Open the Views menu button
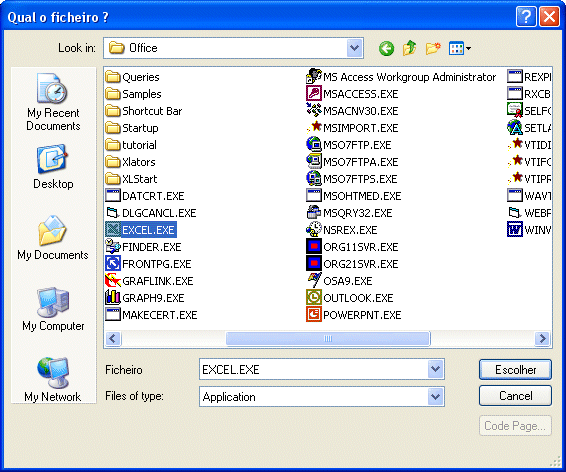566x472 pixels. tap(459, 48)
